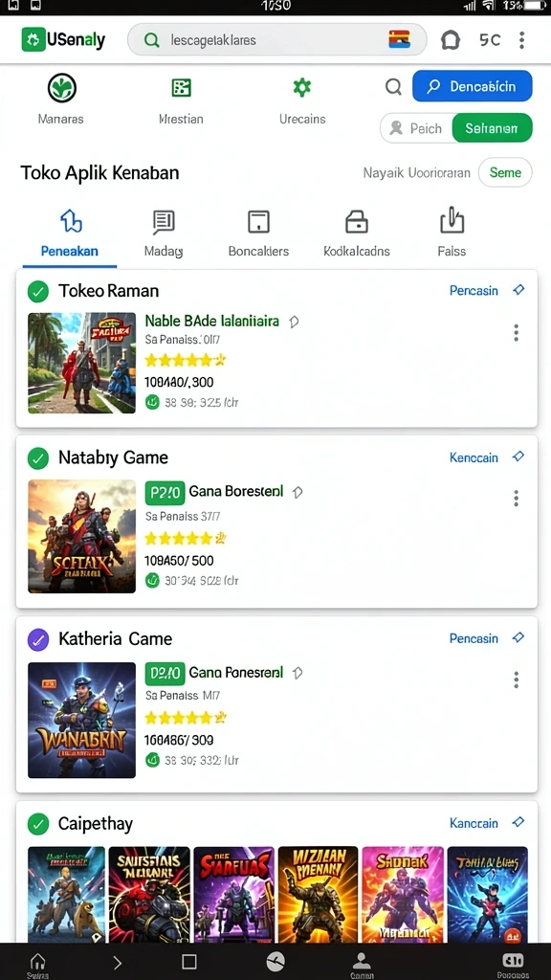Focus the search field at the top
Viewport: 551px width, 980px height.
[x=276, y=40]
